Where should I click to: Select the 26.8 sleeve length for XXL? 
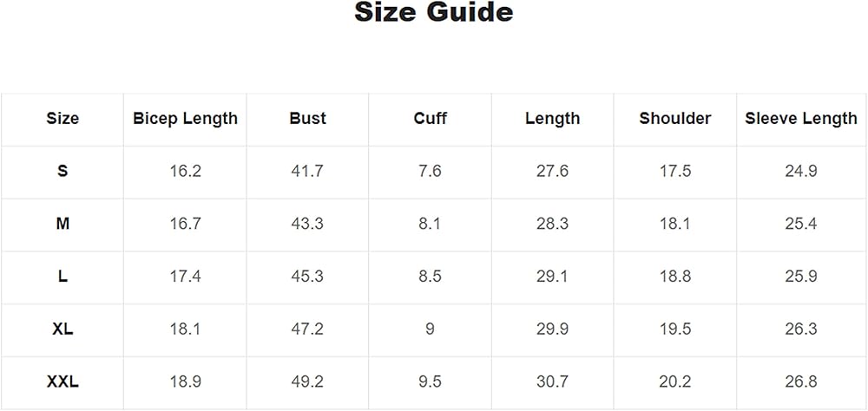click(x=800, y=382)
